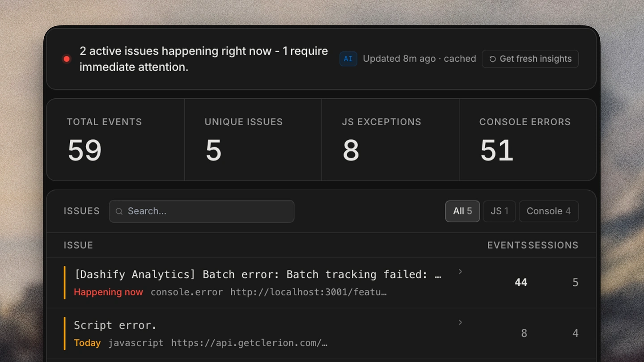Click the EVENTS column header

point(507,245)
